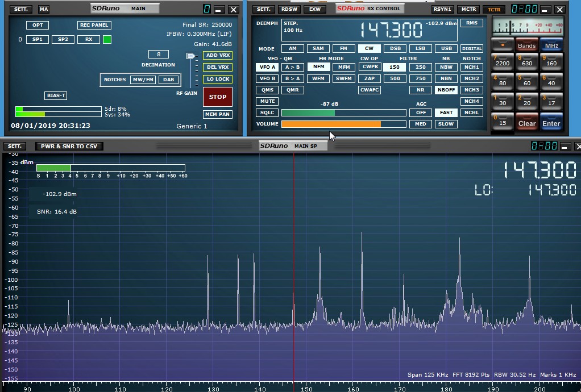
Task: Open the RDSW panel
Action: (x=289, y=9)
